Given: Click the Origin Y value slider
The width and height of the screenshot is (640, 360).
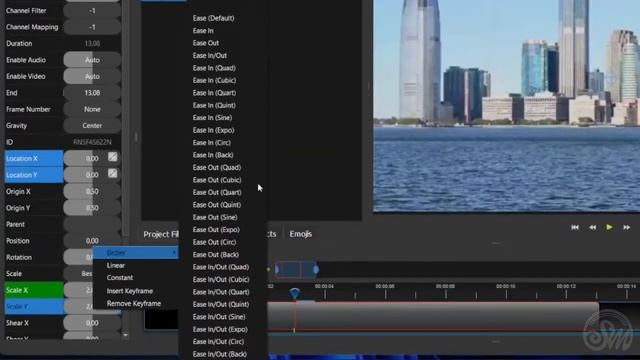Looking at the screenshot, I should click(92, 208).
